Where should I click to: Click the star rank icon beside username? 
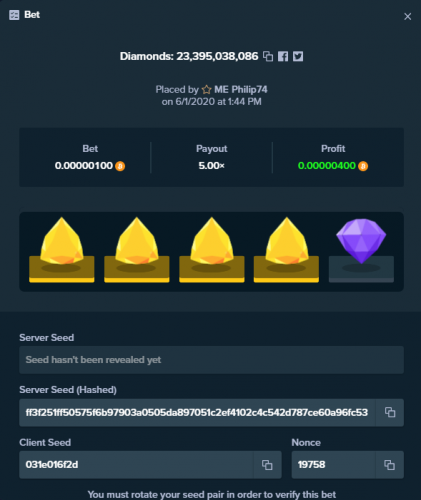coord(207,89)
